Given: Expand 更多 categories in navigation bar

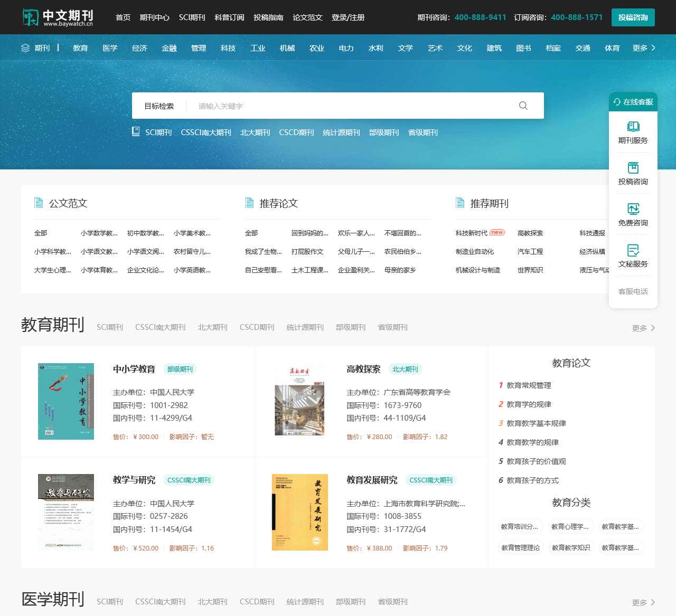Looking at the screenshot, I should pos(644,48).
